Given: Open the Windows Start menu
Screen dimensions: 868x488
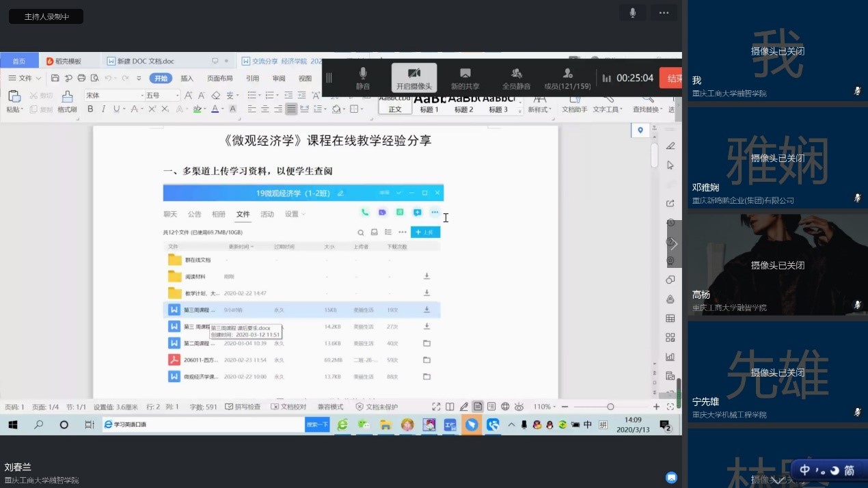Looking at the screenshot, I should [12, 425].
